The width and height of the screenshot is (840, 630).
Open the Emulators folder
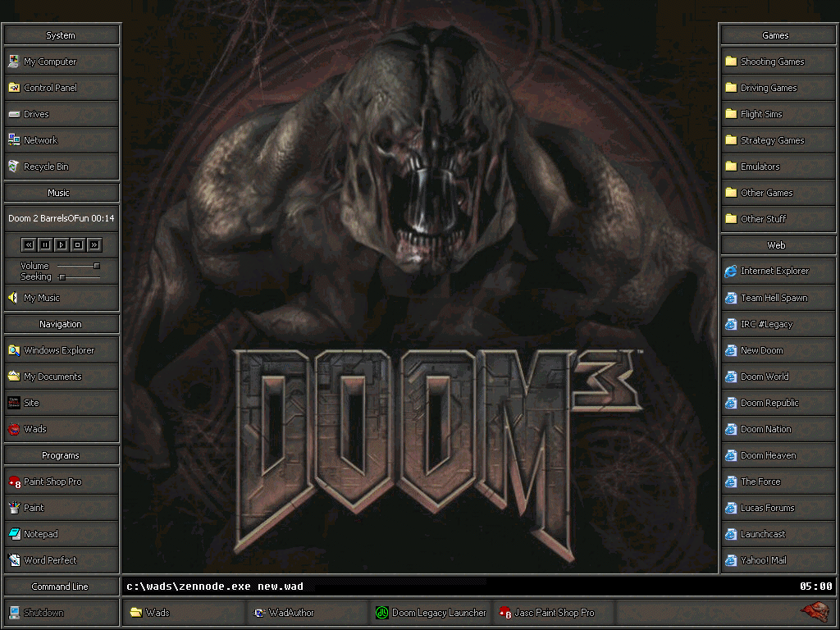[778, 167]
